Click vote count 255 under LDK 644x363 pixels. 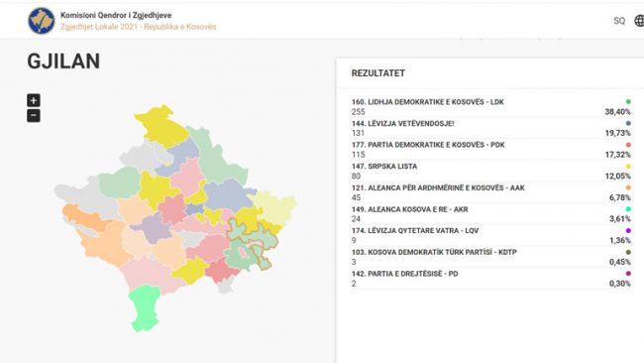tap(358, 112)
